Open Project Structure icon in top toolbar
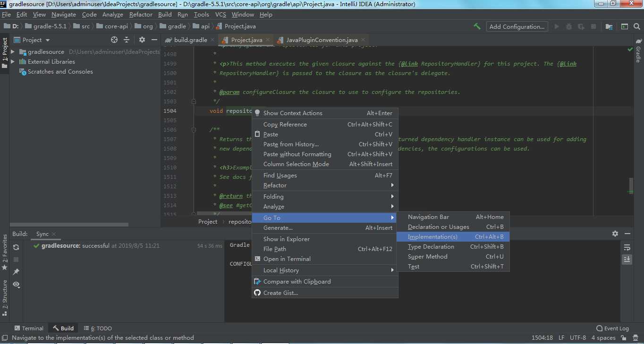Screen dimensions: 644x344 (x=609, y=26)
